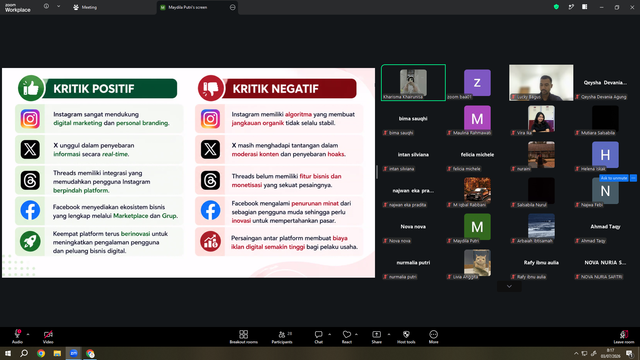Viewport: 640px width, 360px height.
Task: Unmute the Audio microphone
Action: click(17, 336)
